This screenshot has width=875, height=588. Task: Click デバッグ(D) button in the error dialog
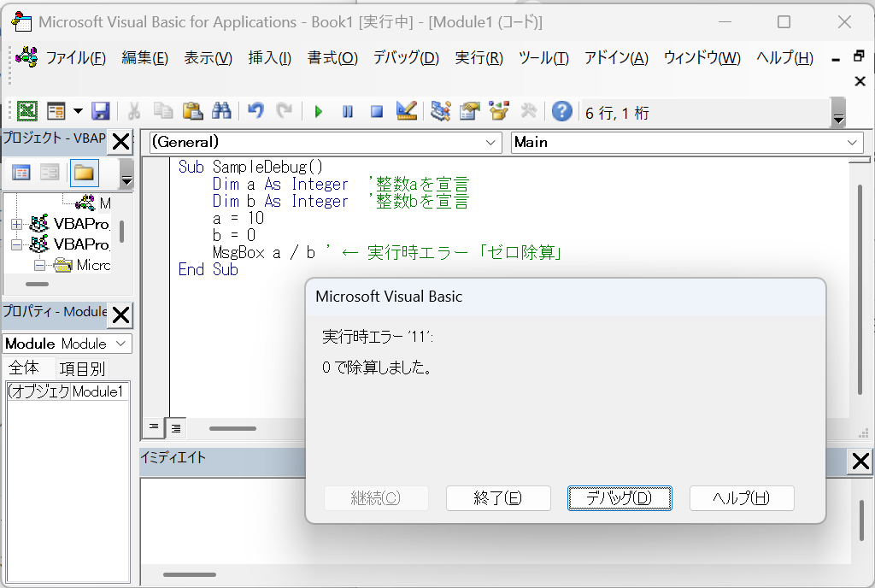pyautogui.click(x=620, y=498)
